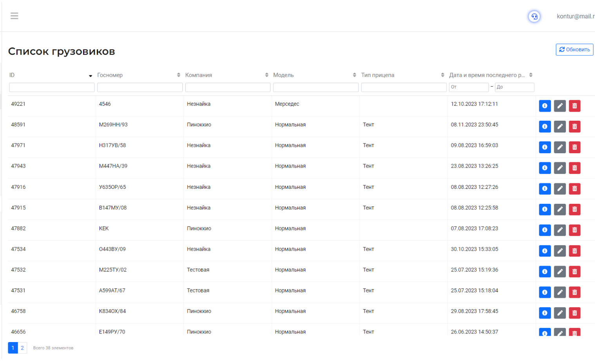Image resolution: width=595 pixels, height=364 pixels.
Task: Select page 1 in pagination
Action: [13, 348]
